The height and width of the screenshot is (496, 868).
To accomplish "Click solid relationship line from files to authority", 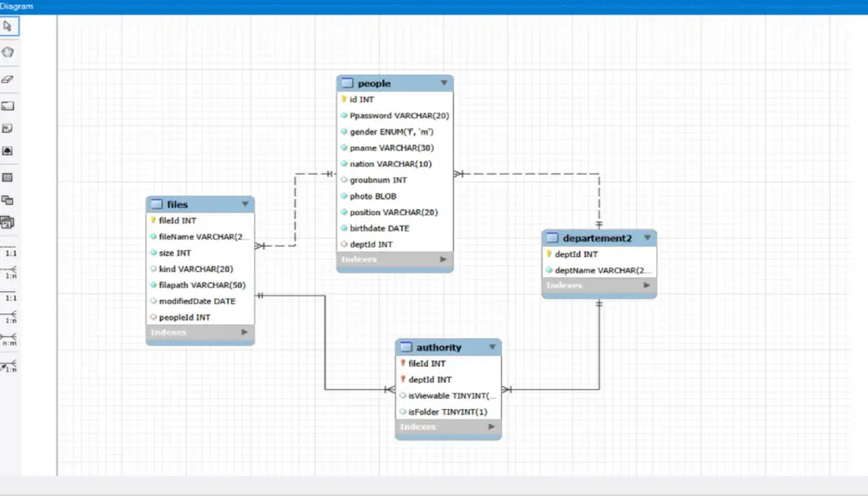I will (x=325, y=344).
